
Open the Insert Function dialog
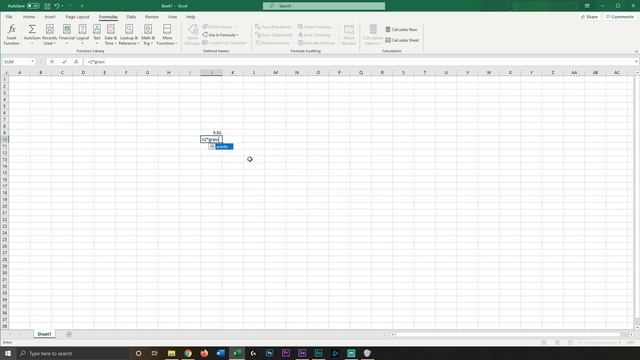point(11,34)
